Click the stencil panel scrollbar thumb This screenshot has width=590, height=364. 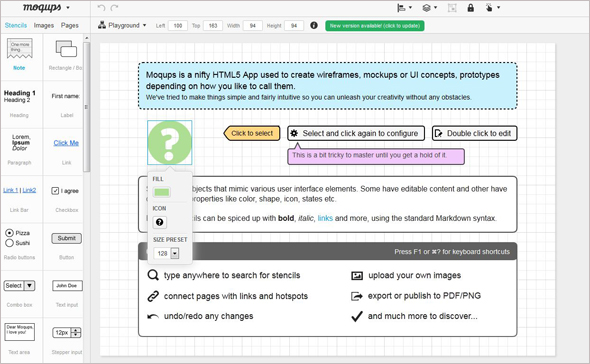point(87,107)
